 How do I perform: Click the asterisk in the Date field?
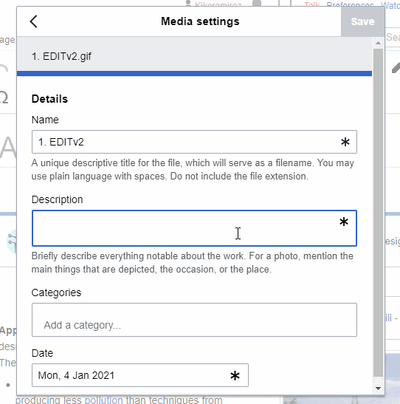[235, 376]
